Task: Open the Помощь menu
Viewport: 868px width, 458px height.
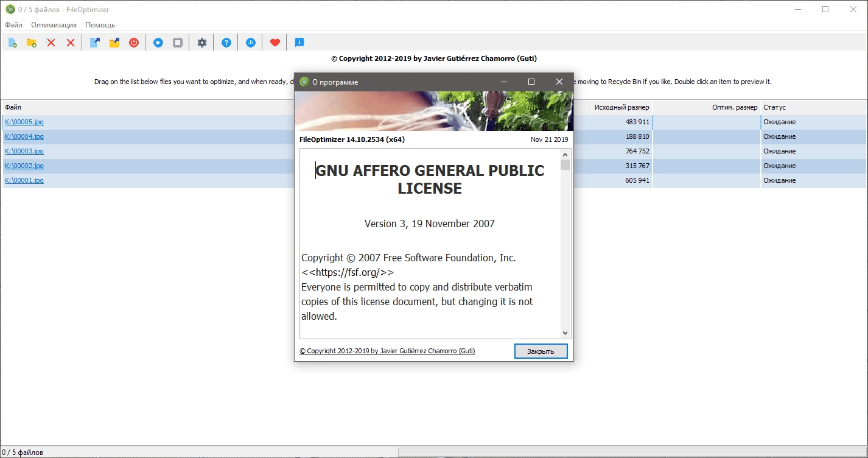Action: coord(100,25)
